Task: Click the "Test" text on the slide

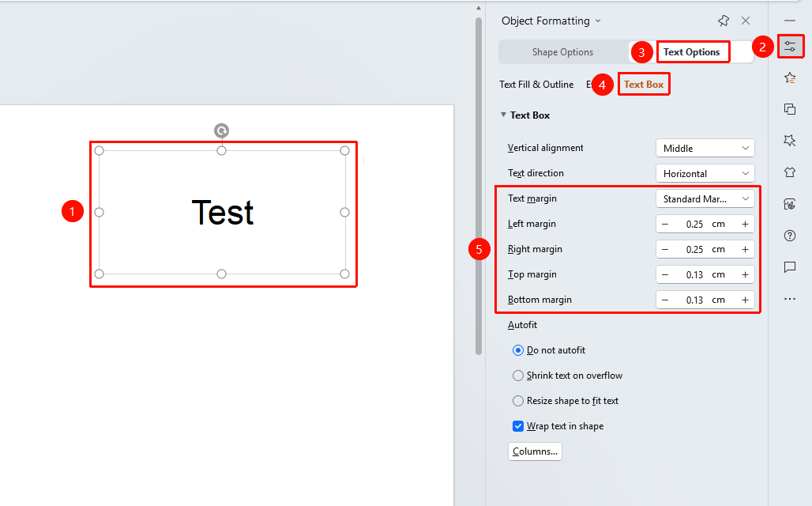Action: 223,212
